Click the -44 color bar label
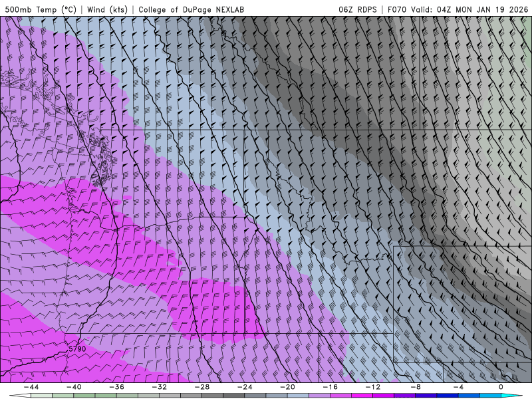 (31, 387)
